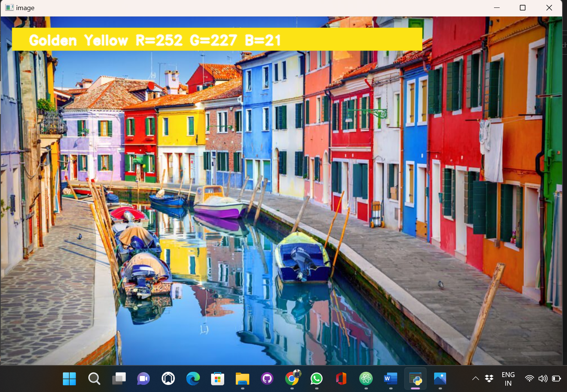567x392 pixels.
Task: Open the Start menu
Action: [69, 379]
